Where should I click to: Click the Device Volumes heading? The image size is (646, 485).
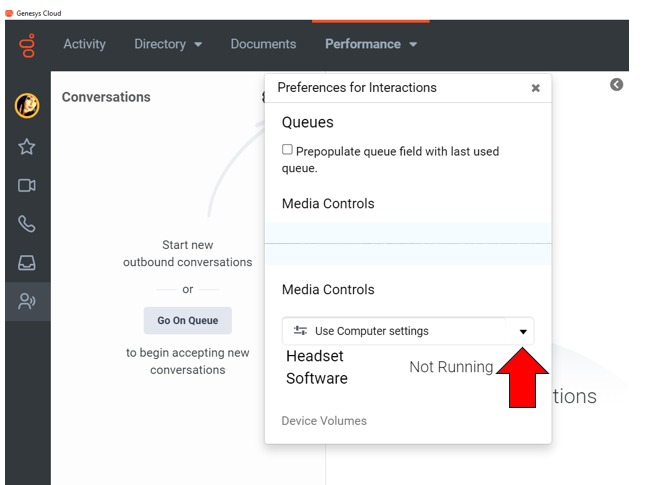click(324, 421)
